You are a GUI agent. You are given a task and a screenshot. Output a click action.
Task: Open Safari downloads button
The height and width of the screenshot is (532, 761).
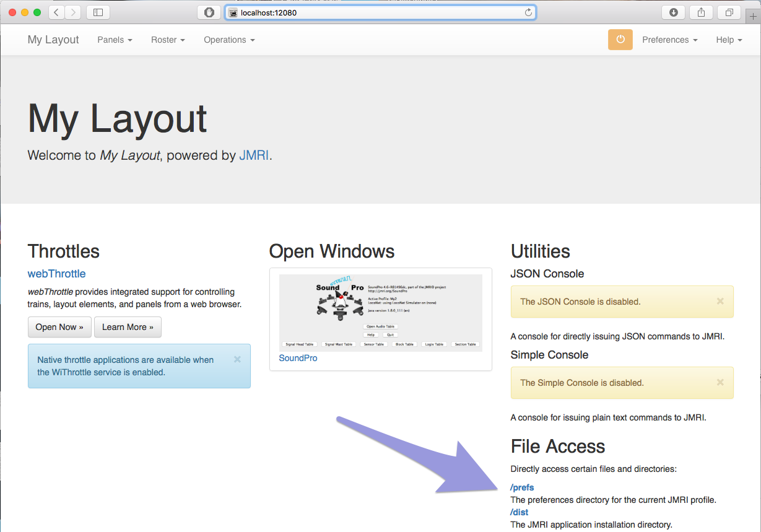[674, 12]
